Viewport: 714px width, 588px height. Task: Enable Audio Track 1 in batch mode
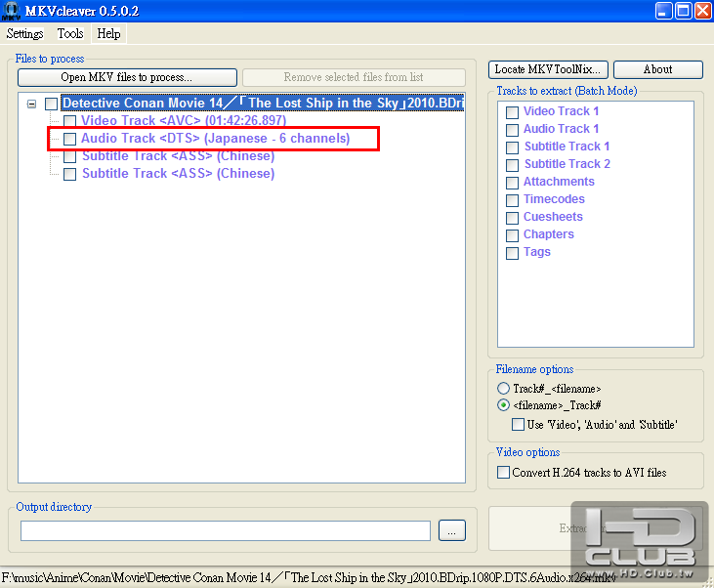pos(512,130)
